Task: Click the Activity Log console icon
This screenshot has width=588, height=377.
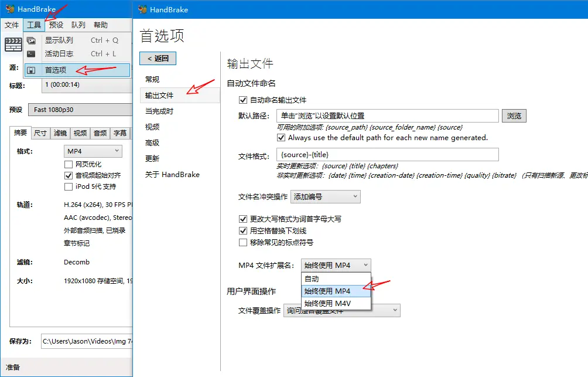Action: coord(32,54)
